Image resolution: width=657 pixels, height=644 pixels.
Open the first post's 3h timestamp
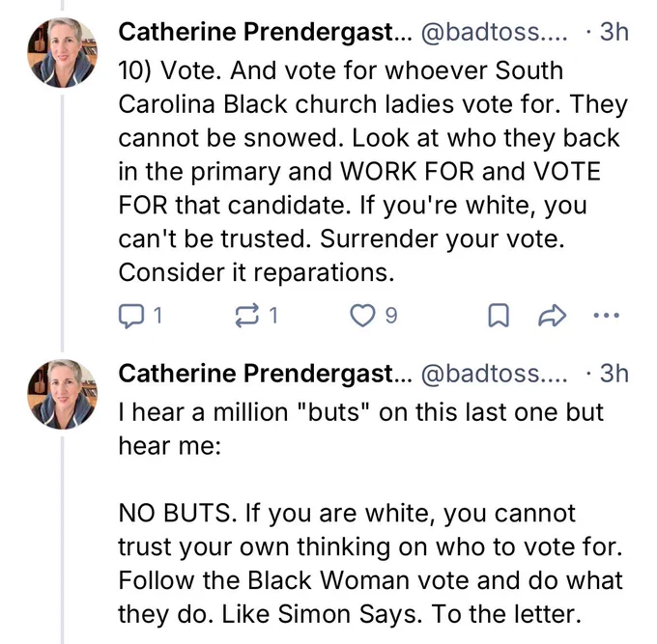coord(610,32)
